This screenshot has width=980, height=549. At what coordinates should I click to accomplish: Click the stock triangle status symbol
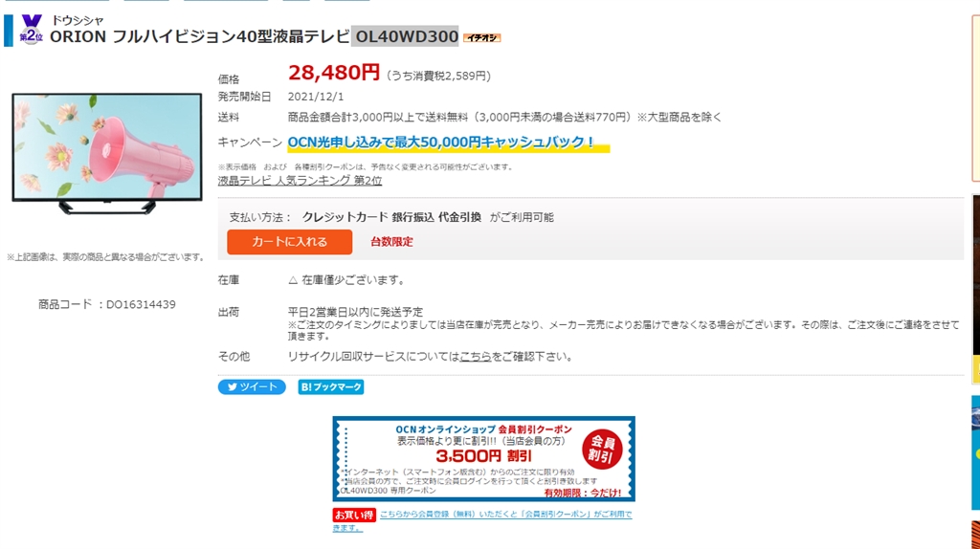(293, 280)
